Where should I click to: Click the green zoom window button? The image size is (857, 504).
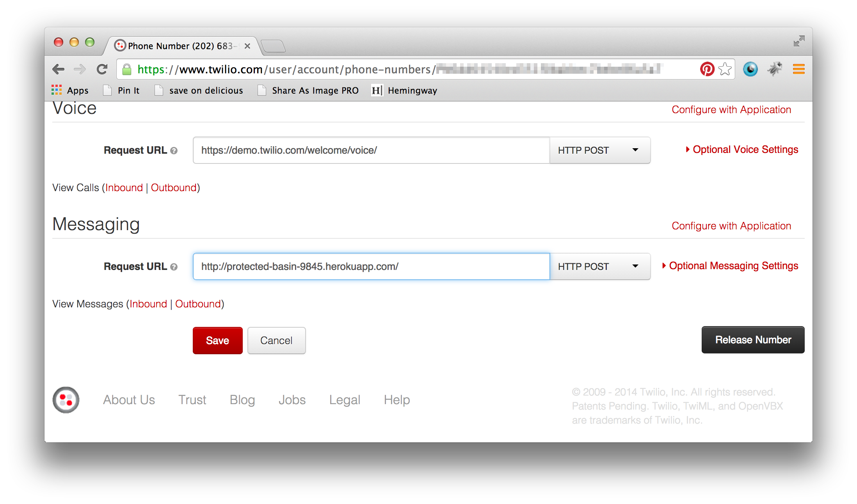90,42
